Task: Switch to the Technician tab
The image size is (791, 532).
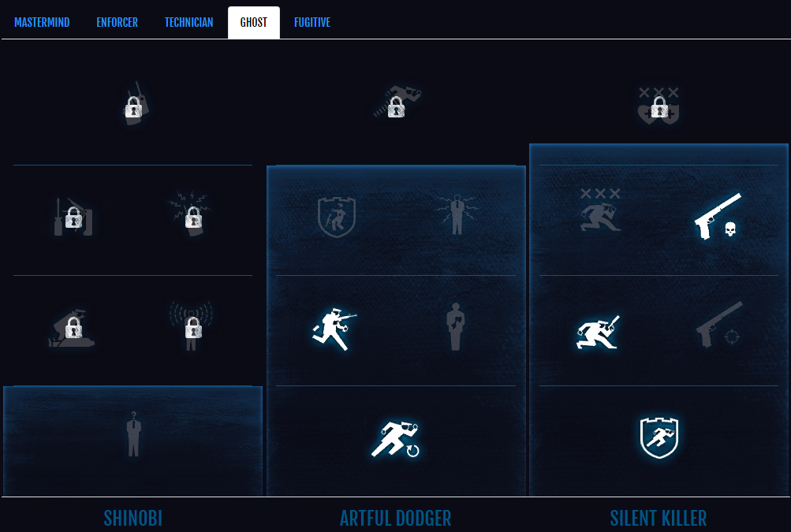Action: coord(188,22)
